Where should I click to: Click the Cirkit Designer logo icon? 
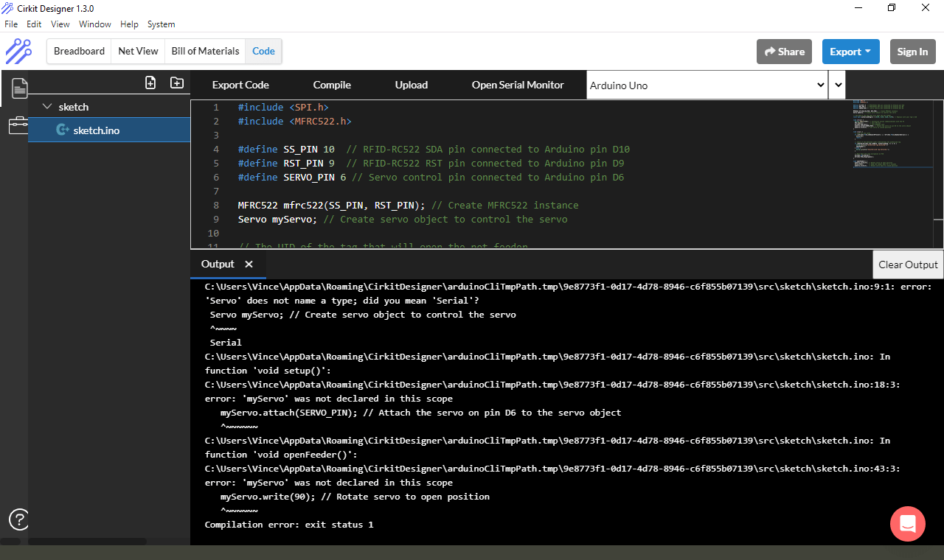pos(18,52)
